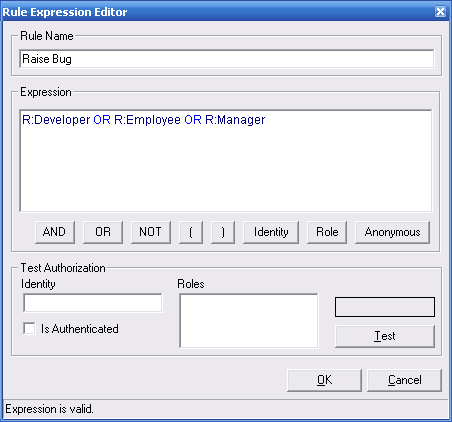Confirm the rule with OK
Viewport: 452px width, 422px height.
324,380
